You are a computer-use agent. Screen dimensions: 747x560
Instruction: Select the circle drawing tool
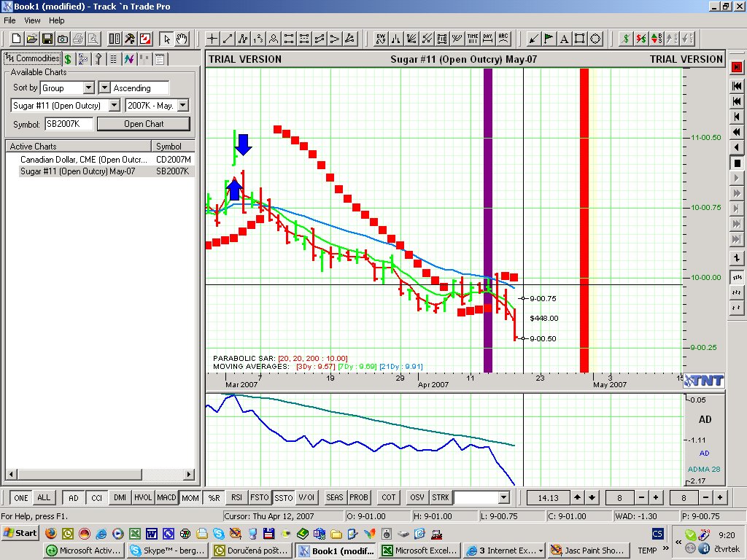[x=595, y=39]
